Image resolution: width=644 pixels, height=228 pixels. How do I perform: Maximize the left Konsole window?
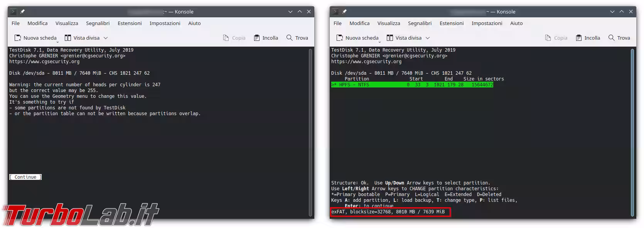(300, 12)
